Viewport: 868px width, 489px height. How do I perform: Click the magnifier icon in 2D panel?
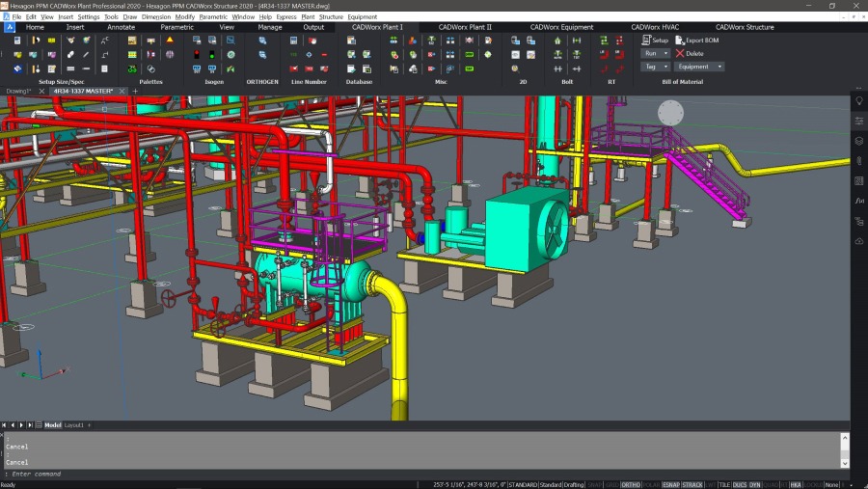coord(516,68)
